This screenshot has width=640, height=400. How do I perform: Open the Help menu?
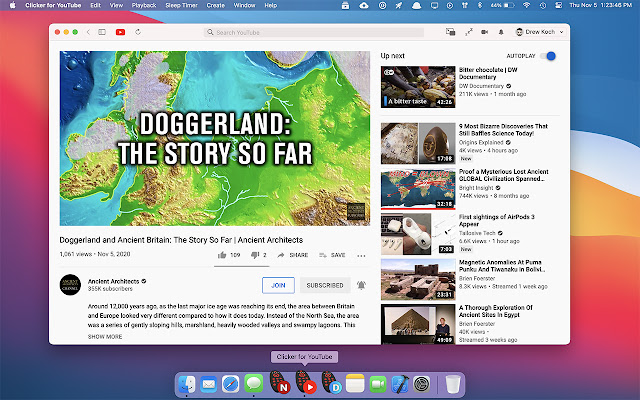point(271,5)
